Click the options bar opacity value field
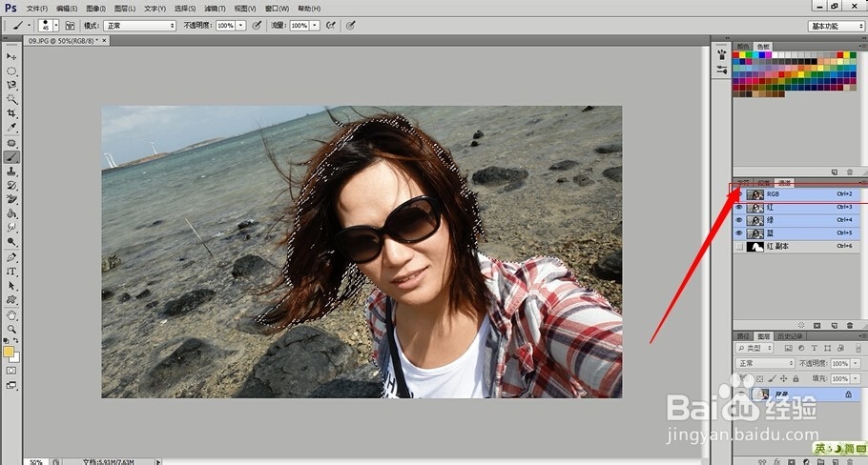The width and height of the screenshot is (868, 465). pyautogui.click(x=225, y=26)
